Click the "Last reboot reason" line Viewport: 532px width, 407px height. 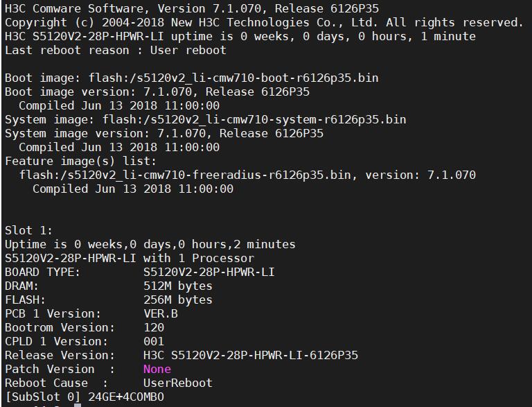tap(115, 50)
